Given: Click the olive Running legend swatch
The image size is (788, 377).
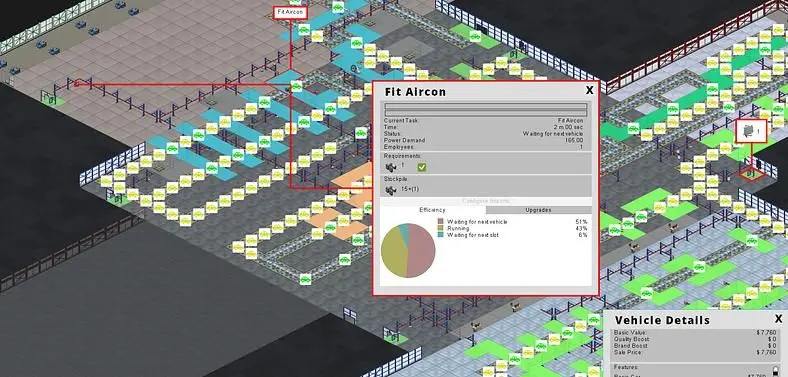Looking at the screenshot, I should coord(441,228).
